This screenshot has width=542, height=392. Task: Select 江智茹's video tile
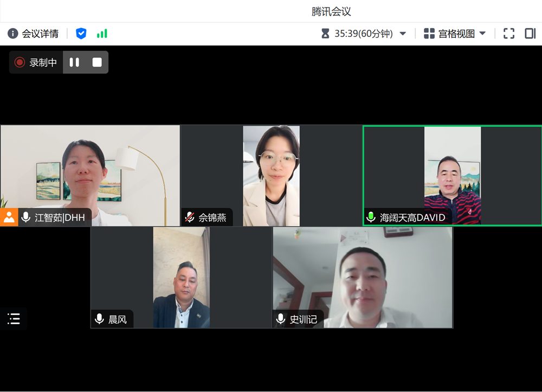click(90, 176)
